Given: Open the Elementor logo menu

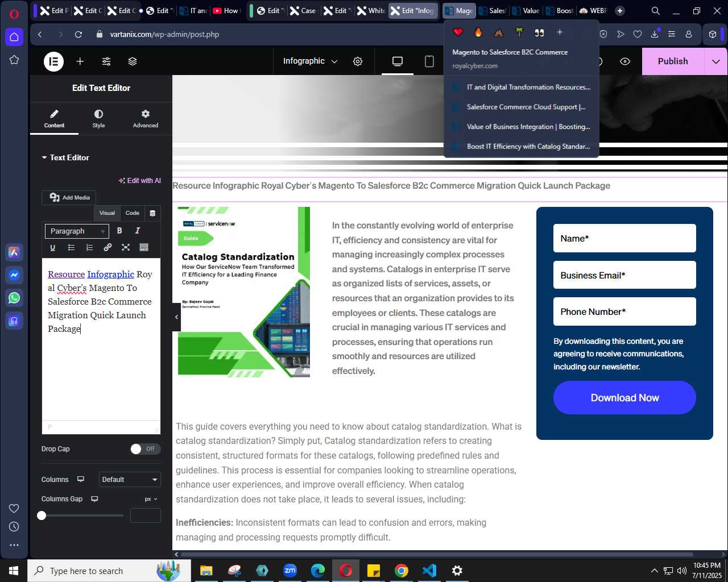Looking at the screenshot, I should click(x=54, y=61).
